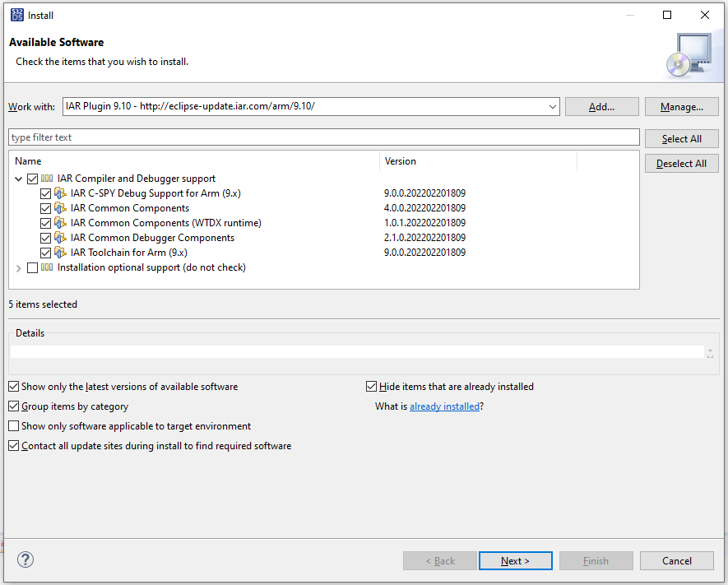
Task: Click the IAR Common Components (WTDX runtime) icon
Action: click(x=60, y=223)
